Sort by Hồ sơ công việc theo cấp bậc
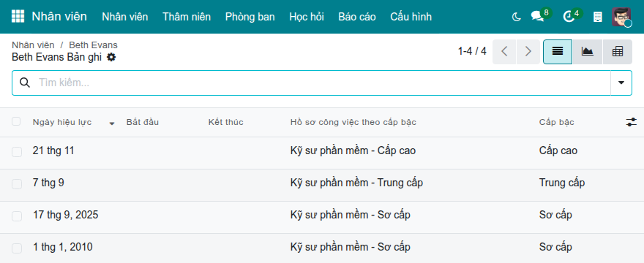Screen dimensions: 644x263 pos(353,122)
